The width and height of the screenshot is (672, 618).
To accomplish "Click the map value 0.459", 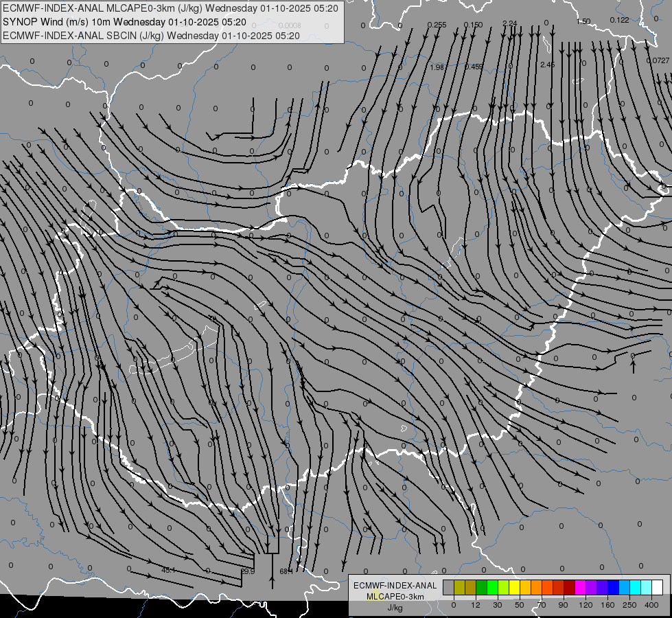I will (x=474, y=67).
